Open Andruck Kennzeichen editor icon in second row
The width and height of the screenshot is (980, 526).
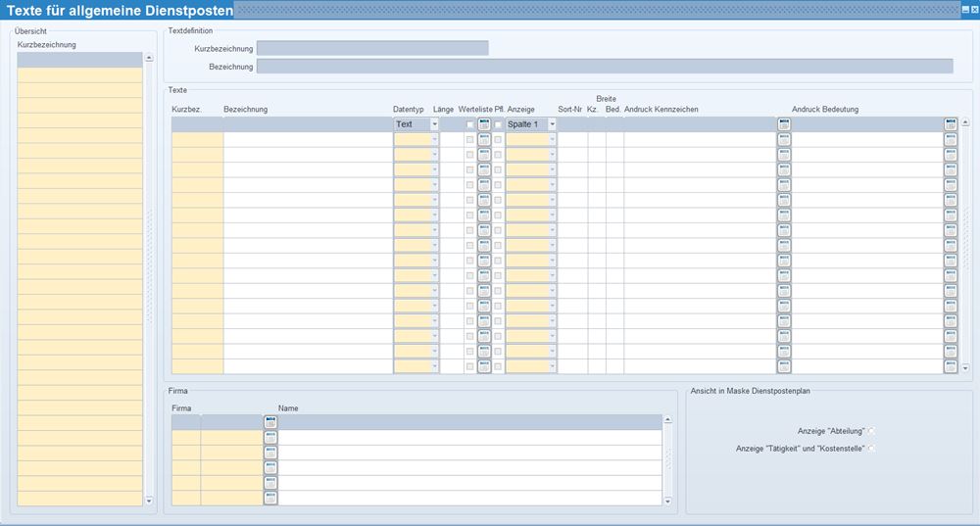784,139
